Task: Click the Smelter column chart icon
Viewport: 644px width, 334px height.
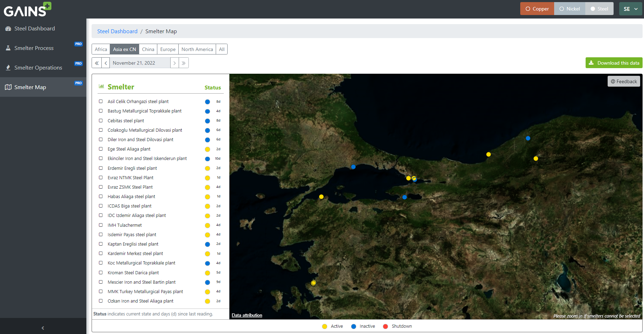Action: point(101,86)
